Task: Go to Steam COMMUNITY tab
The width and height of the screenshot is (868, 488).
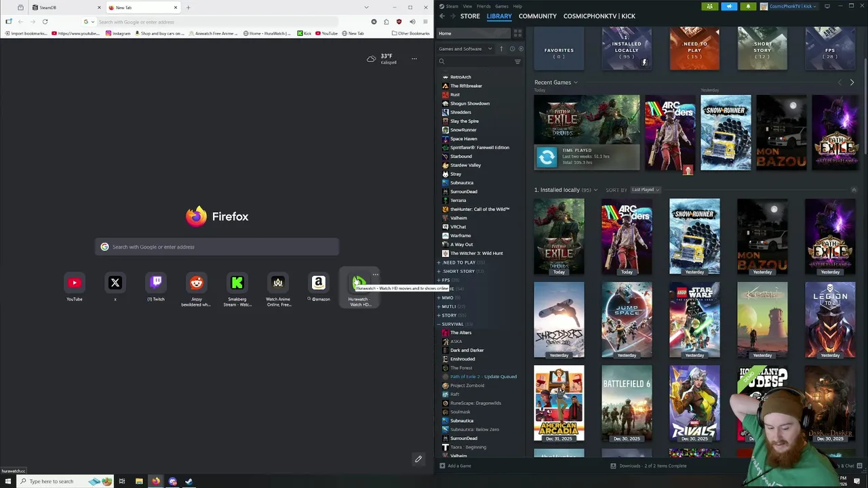Action: pos(538,16)
